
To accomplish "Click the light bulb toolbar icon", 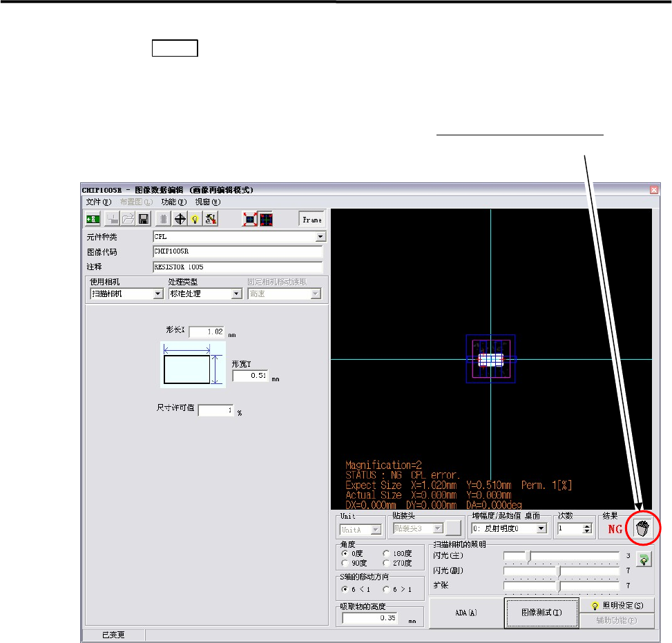I will [x=195, y=219].
